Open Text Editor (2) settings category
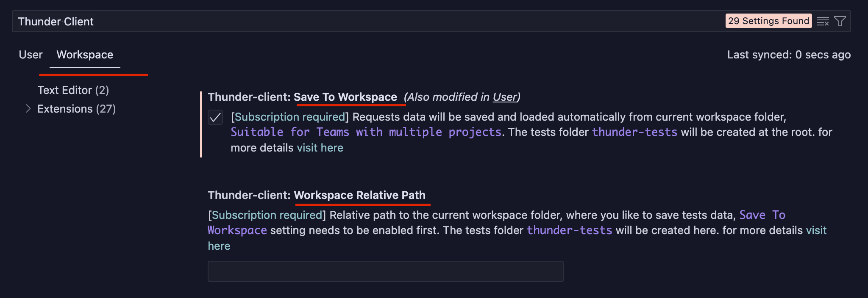The height and width of the screenshot is (298, 868). pos(73,90)
